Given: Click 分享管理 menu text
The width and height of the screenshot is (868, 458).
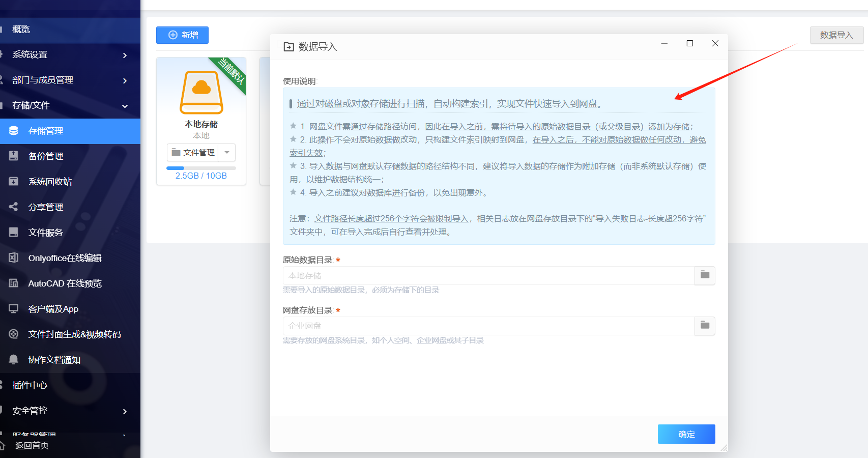Looking at the screenshot, I should 46,207.
